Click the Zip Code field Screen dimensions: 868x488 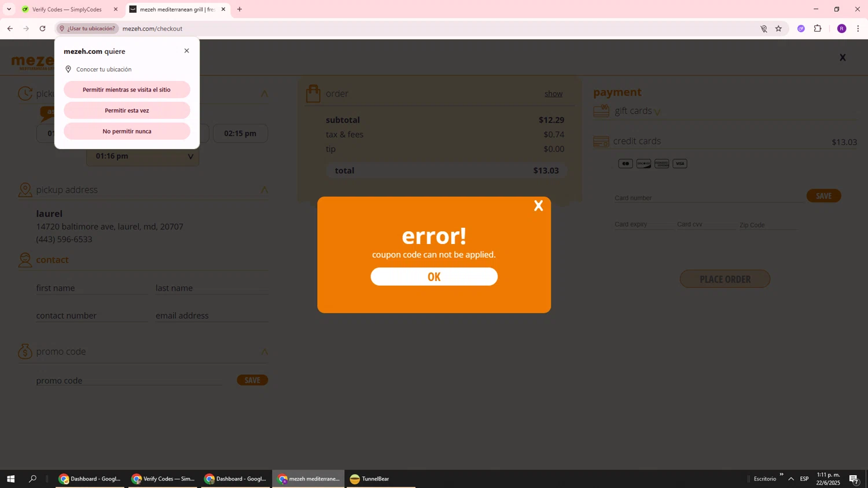coord(768,224)
